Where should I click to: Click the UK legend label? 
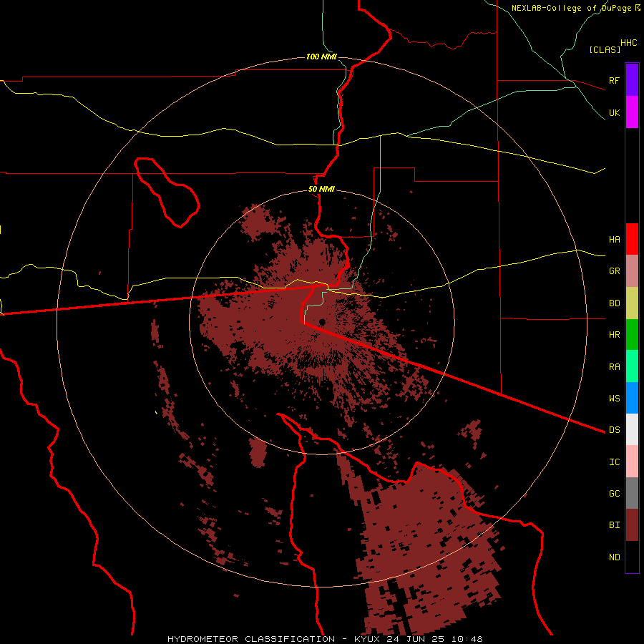614,112
